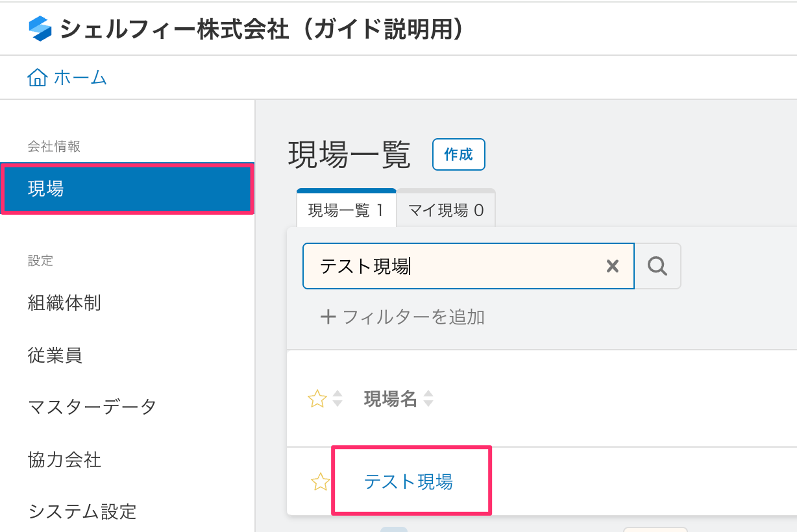Open the マスターデータ section

point(92,407)
